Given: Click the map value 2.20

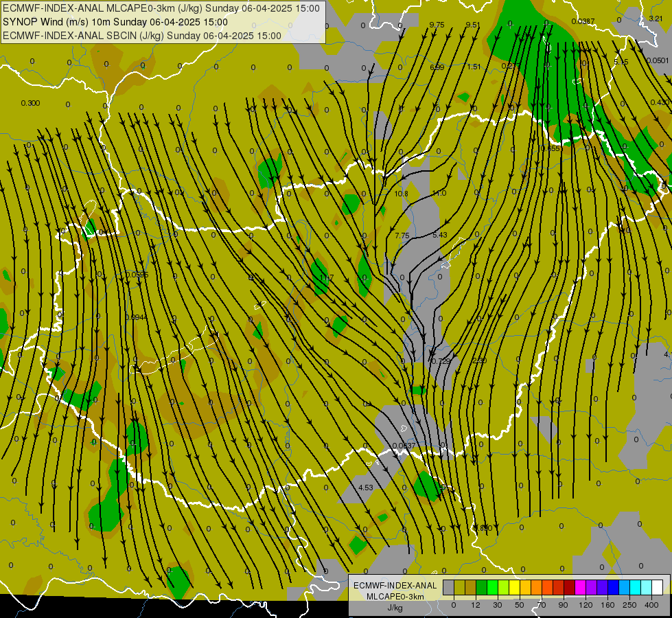Looking at the screenshot, I should (479, 360).
